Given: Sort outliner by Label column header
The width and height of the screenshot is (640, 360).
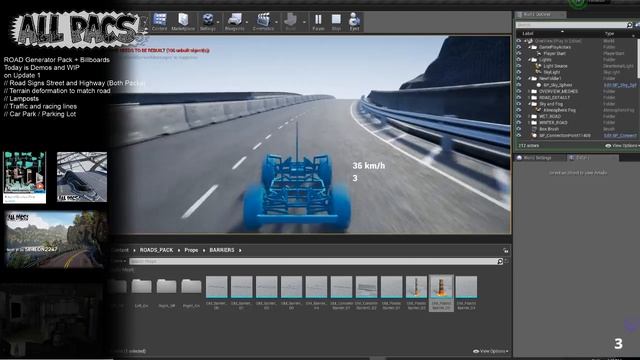Looking at the screenshot, I should pos(528,33).
